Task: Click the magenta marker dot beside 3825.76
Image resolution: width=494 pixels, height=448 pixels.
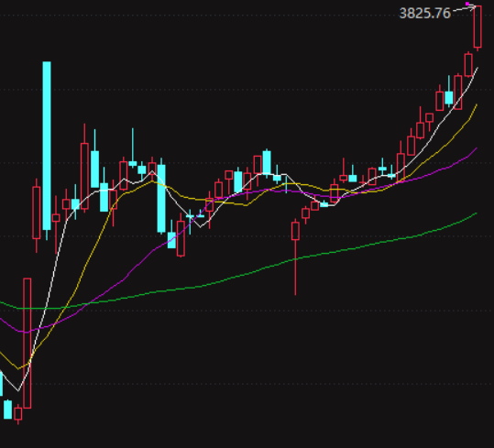Action: (467, 4)
